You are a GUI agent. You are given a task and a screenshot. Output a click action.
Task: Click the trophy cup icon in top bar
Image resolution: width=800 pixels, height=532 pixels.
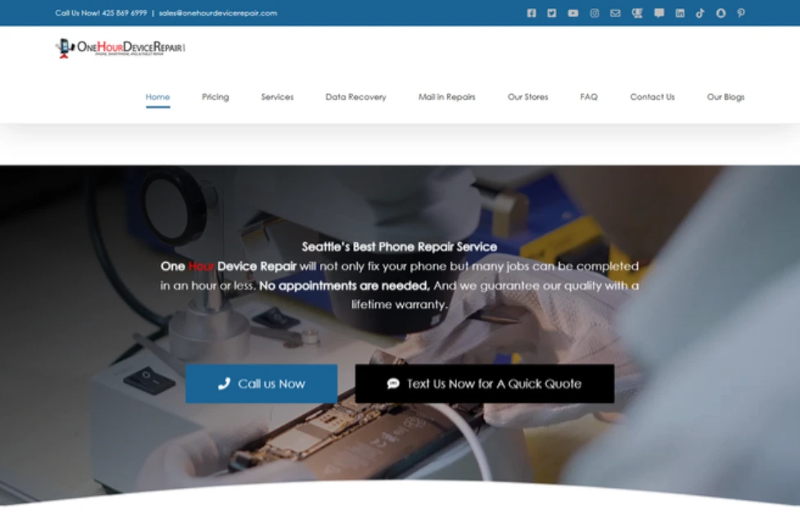637,13
